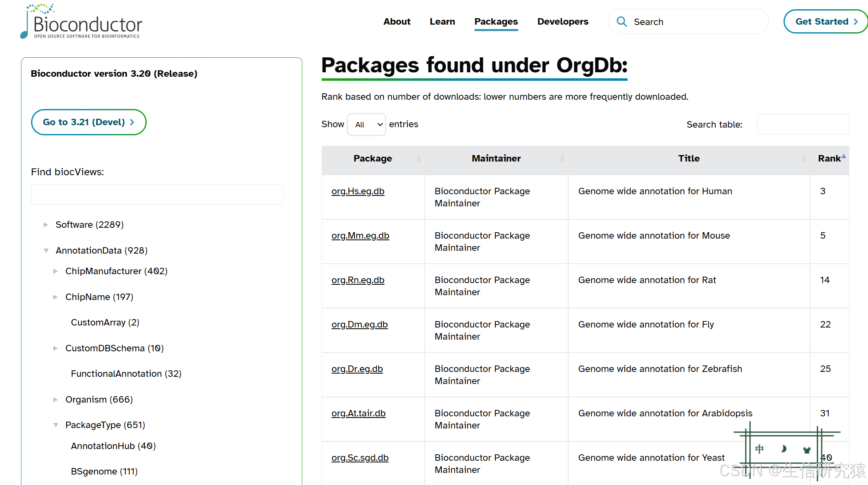Focus the Find biocViews input field
The width and height of the screenshot is (868, 485).
point(157,195)
